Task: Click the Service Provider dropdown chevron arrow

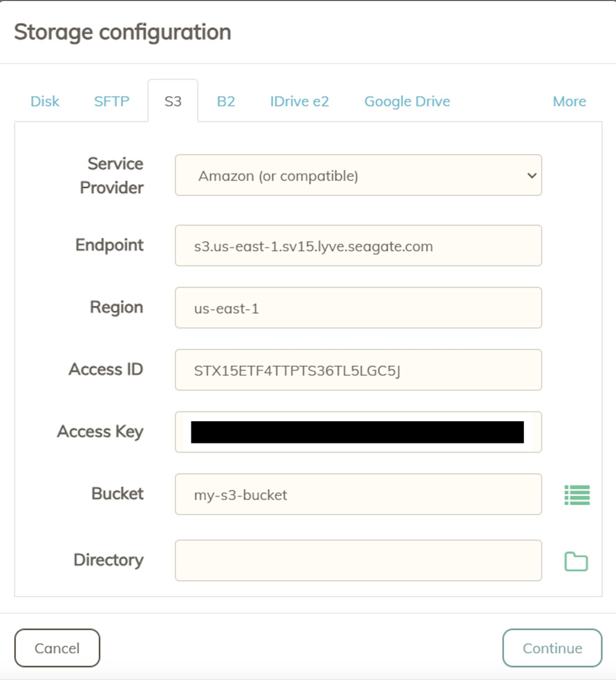Action: tap(532, 176)
